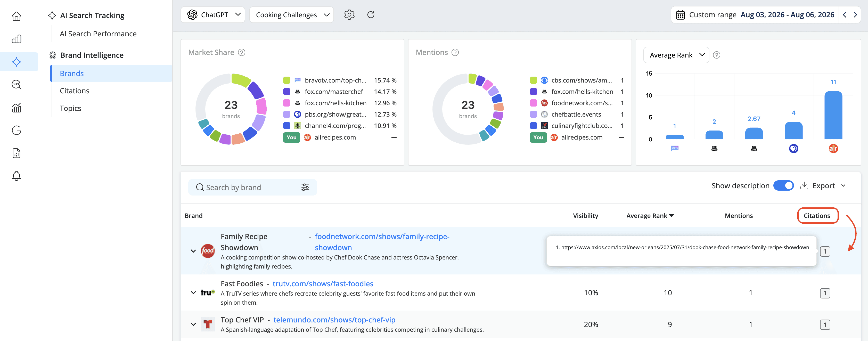Click the tallest bar labeled 11 in chart

tap(833, 115)
